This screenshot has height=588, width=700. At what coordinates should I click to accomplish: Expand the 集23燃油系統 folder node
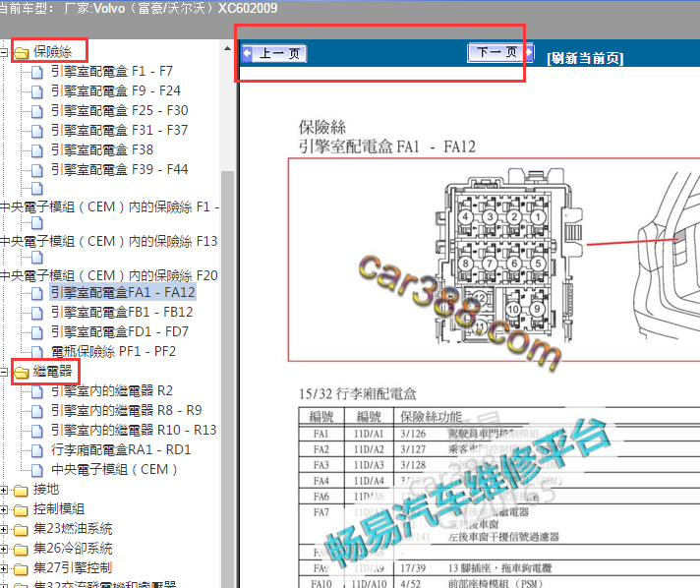(x=4, y=529)
